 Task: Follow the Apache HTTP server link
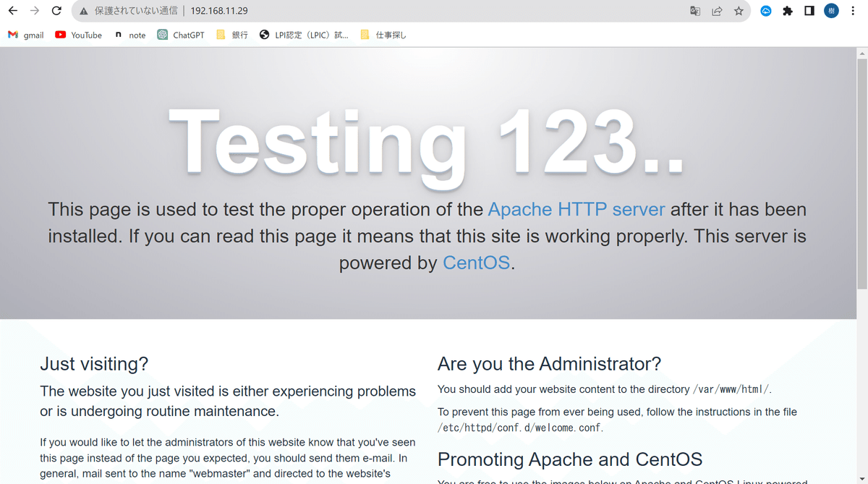[576, 210]
